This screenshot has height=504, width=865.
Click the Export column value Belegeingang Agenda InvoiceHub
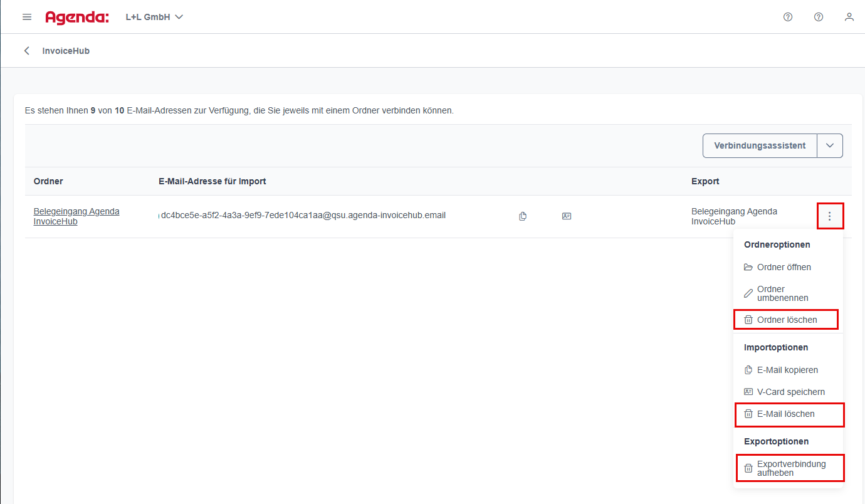pos(734,216)
